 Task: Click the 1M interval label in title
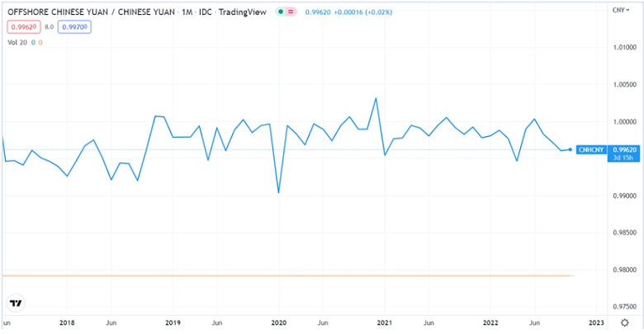[189, 12]
